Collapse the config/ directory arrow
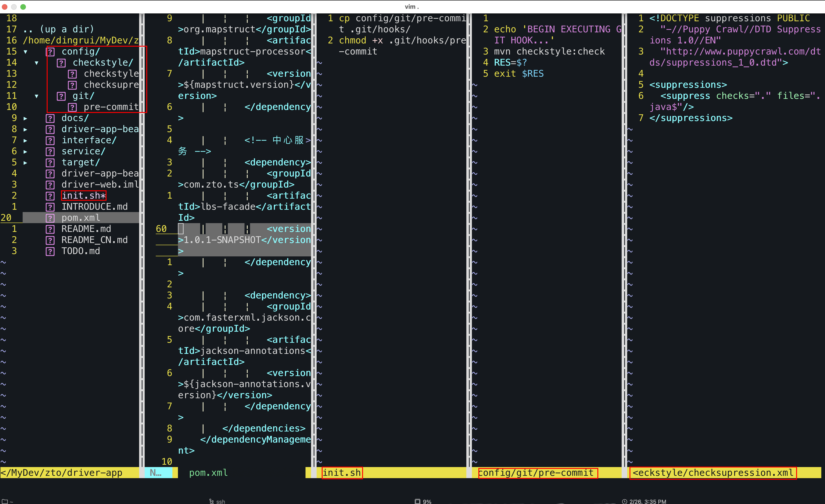 click(x=25, y=52)
